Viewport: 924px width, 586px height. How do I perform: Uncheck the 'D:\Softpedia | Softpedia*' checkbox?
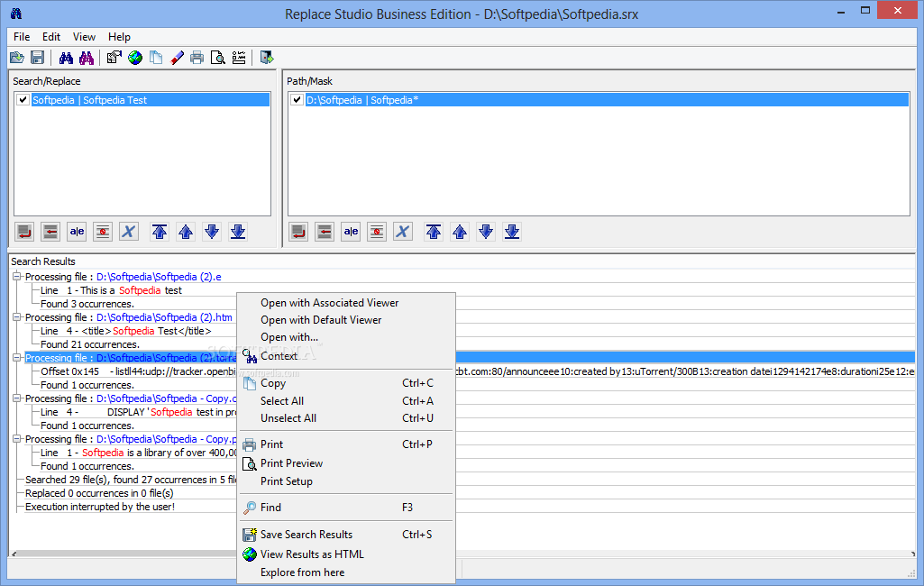tap(297, 100)
